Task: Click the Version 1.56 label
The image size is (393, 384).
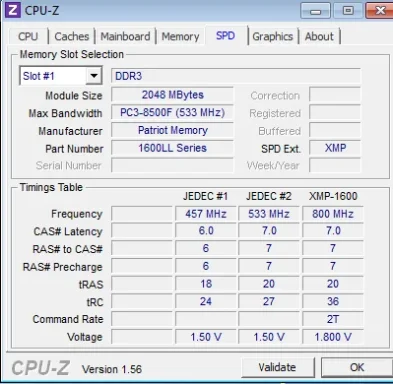Action: (x=112, y=369)
